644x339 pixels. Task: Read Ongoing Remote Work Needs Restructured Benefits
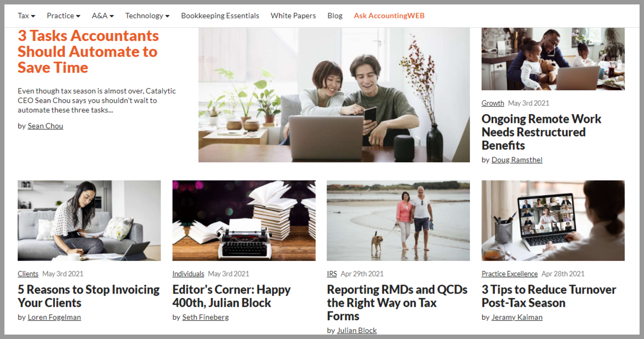click(541, 132)
